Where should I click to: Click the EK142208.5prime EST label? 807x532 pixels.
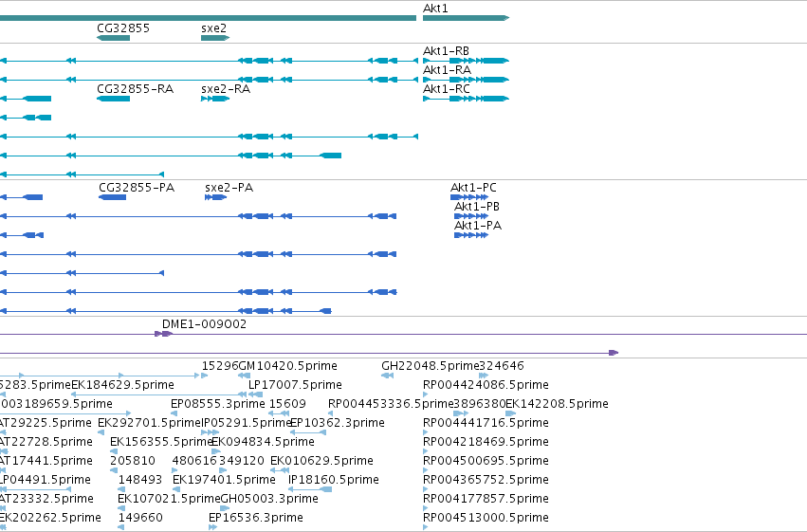point(557,404)
